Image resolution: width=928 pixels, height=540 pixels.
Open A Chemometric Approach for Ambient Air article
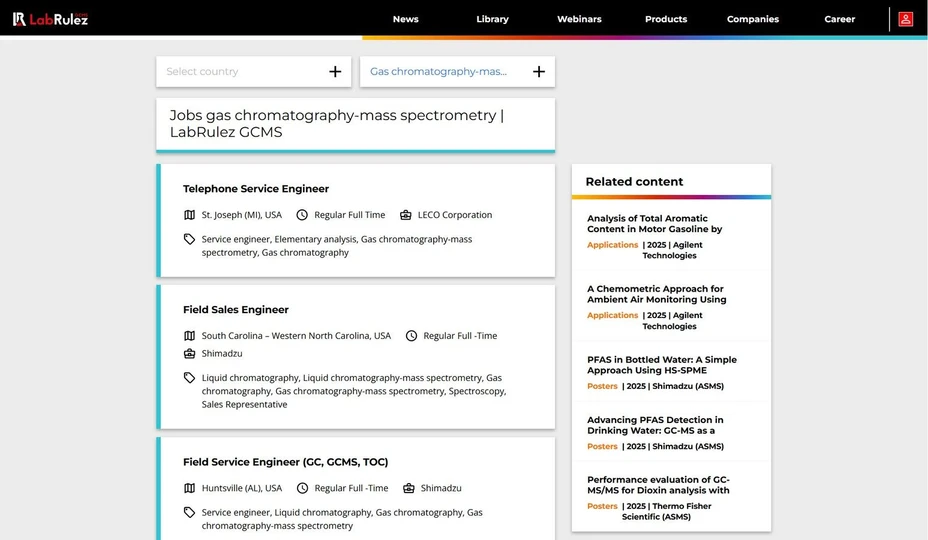656,294
